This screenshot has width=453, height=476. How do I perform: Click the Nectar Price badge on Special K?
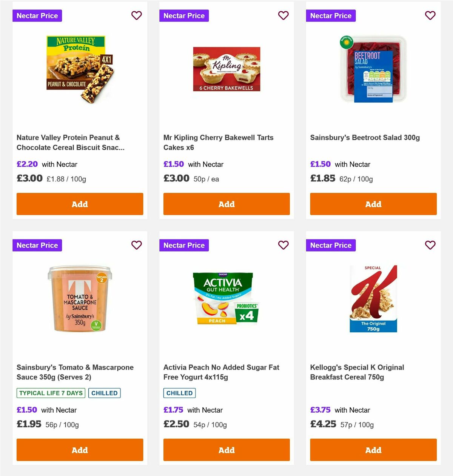(x=331, y=245)
